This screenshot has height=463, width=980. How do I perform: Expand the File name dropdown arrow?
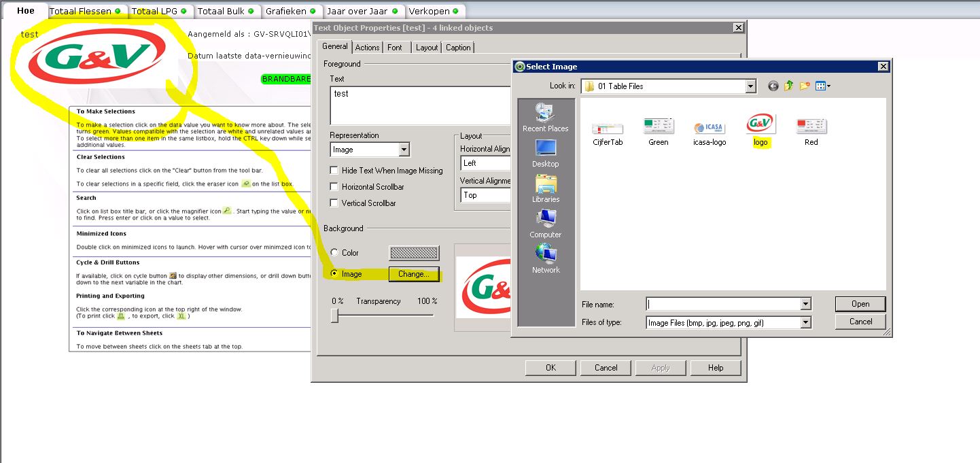[806, 305]
